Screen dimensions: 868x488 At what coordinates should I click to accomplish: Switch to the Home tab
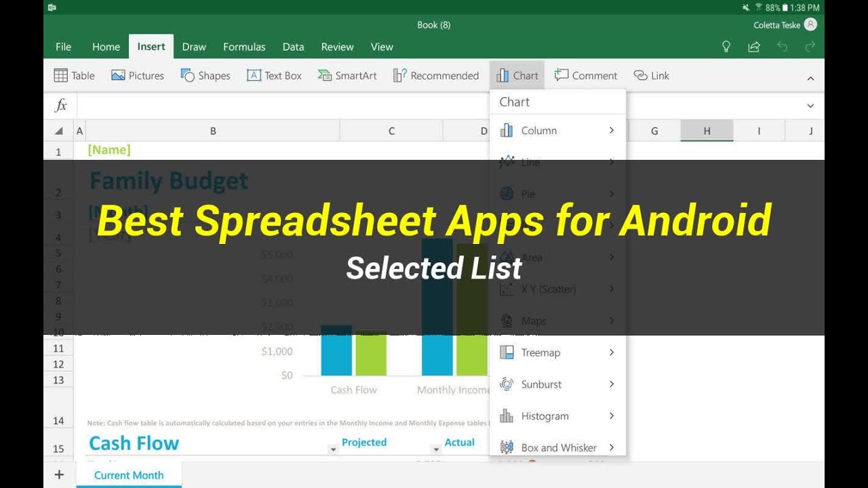[x=106, y=47]
